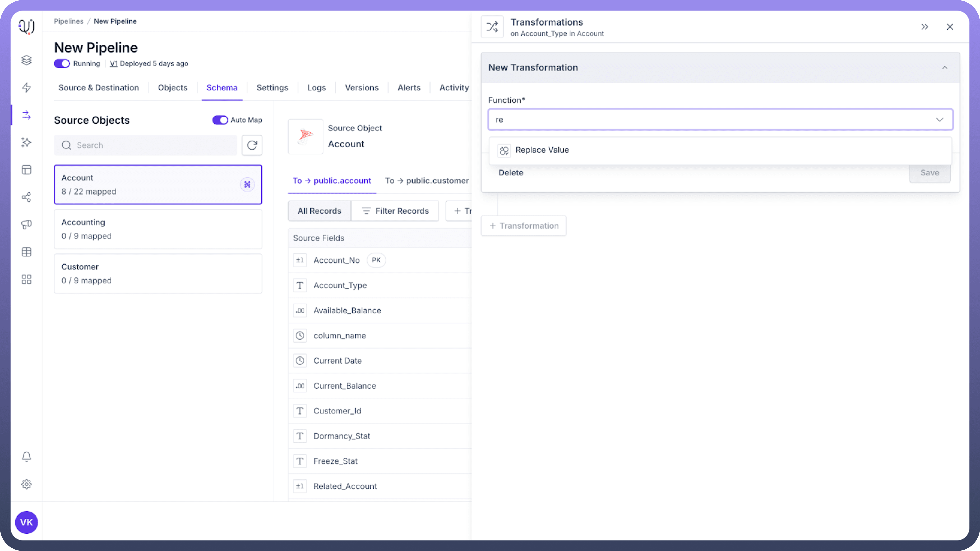This screenshot has width=980, height=551.
Task: Click the share nodes sidebar icon
Action: pyautogui.click(x=26, y=197)
